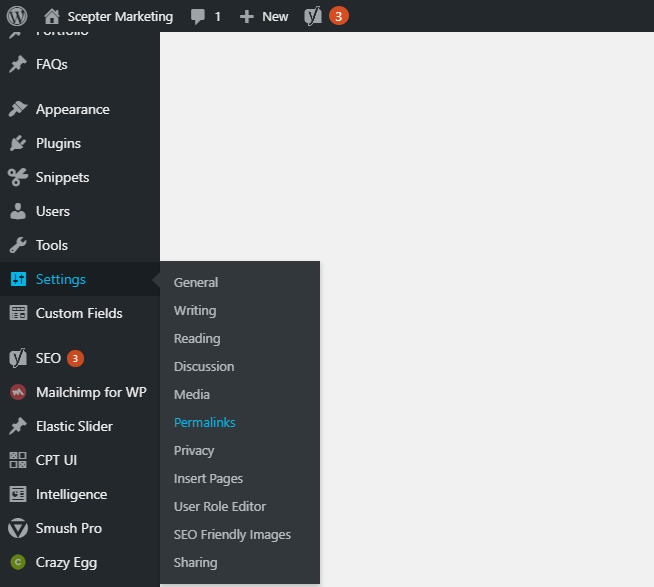Image resolution: width=654 pixels, height=587 pixels.
Task: Open Privacy settings
Action: 194,451
